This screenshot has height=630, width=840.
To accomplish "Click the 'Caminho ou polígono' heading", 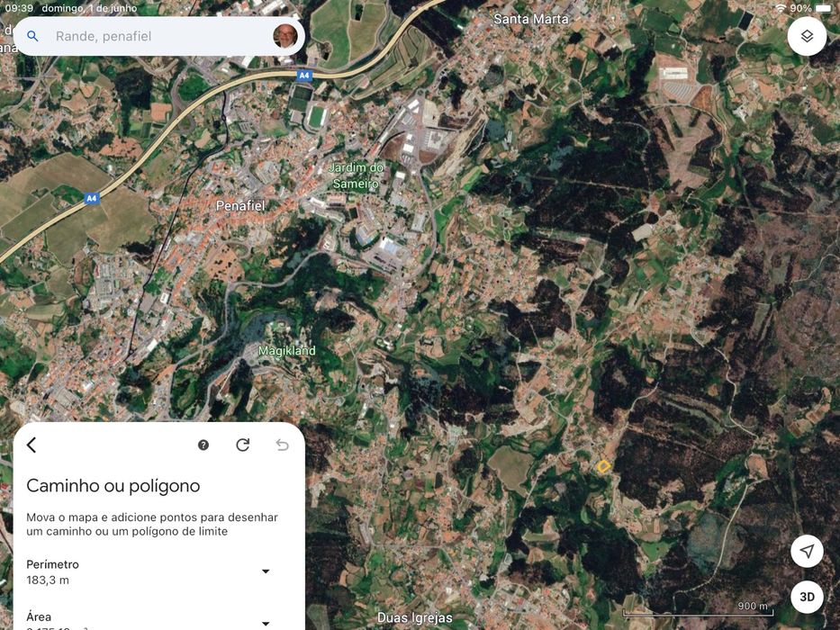I will click(113, 486).
